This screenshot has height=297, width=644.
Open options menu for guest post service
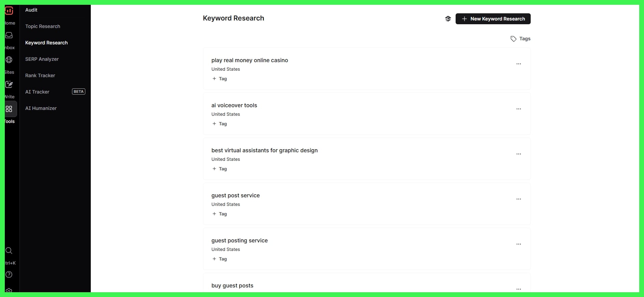[518, 199]
